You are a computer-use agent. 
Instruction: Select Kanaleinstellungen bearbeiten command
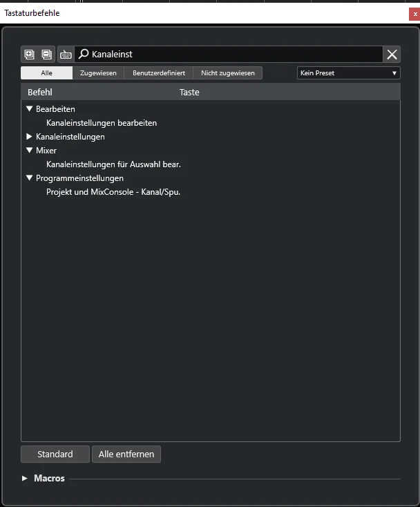tap(102, 123)
